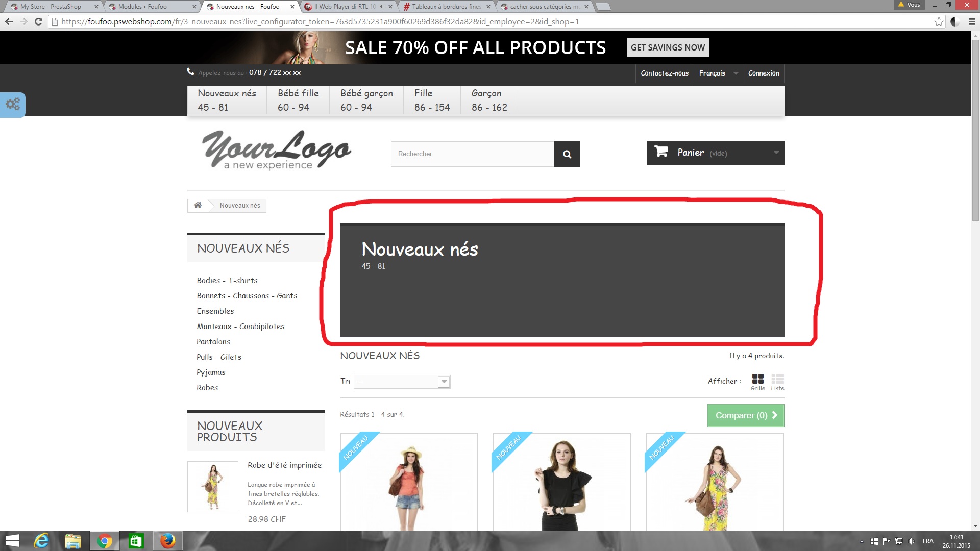Open Manteaux - Combipilotes subcategory
This screenshot has height=551, width=980.
tap(240, 326)
